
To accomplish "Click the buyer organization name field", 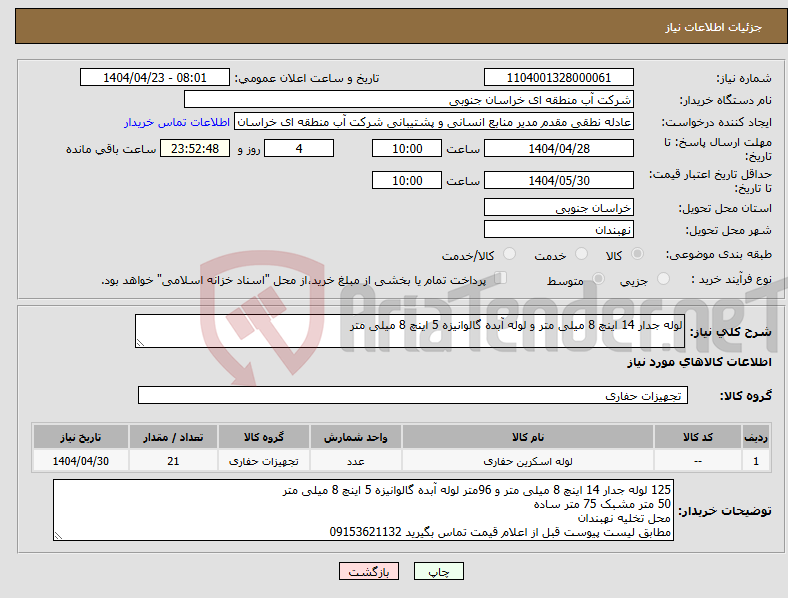I will point(409,100).
